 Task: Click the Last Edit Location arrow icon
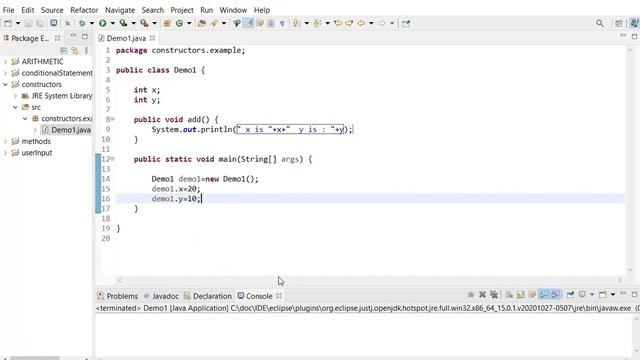click(x=338, y=23)
